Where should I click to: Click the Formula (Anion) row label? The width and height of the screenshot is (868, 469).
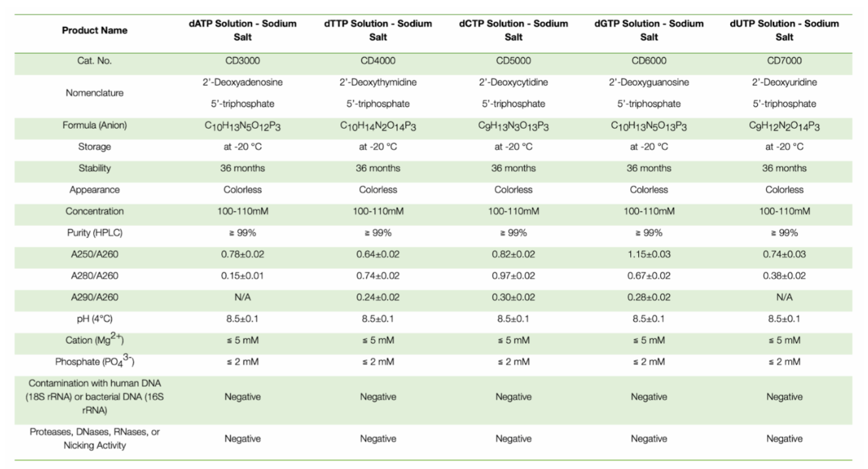coord(94,126)
